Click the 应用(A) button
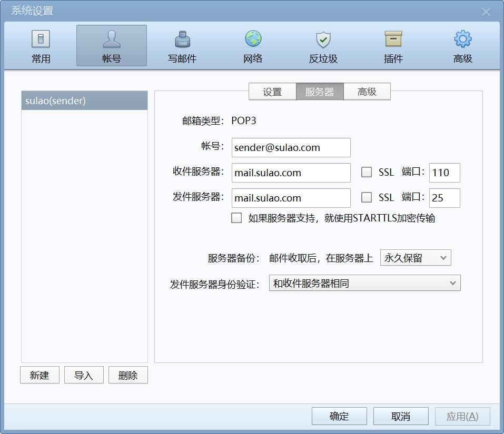504x434 pixels. coord(462,416)
